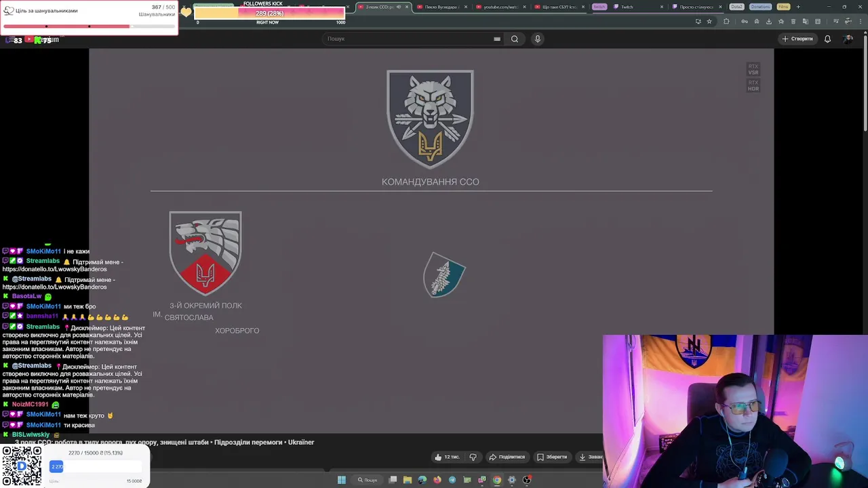Open YouTube notifications bell
Viewport: 868px width, 488px height.
pyautogui.click(x=827, y=39)
